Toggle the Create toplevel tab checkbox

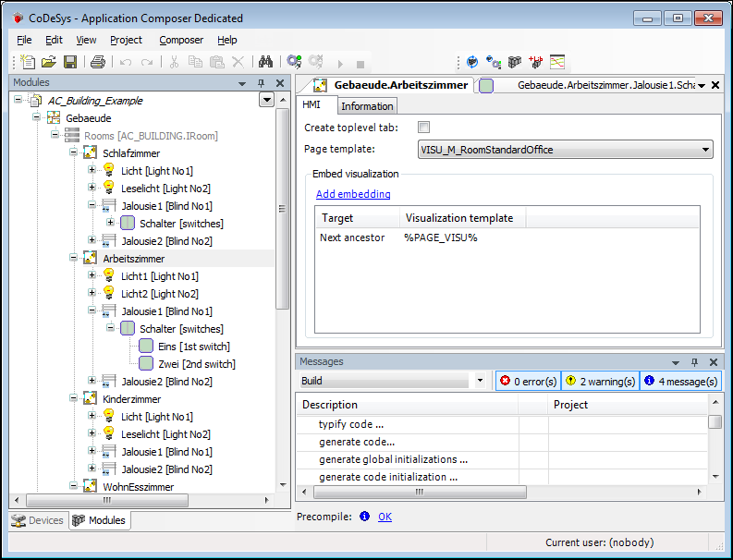tap(424, 128)
